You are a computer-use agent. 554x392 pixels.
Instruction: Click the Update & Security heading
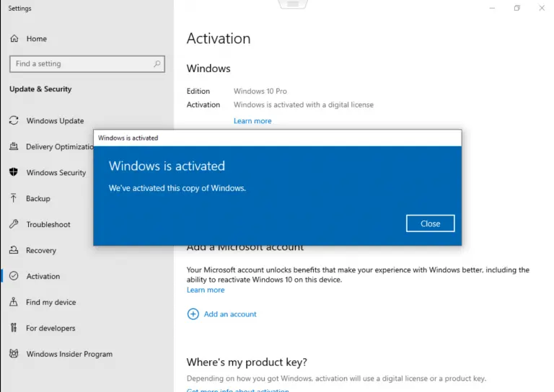click(40, 89)
